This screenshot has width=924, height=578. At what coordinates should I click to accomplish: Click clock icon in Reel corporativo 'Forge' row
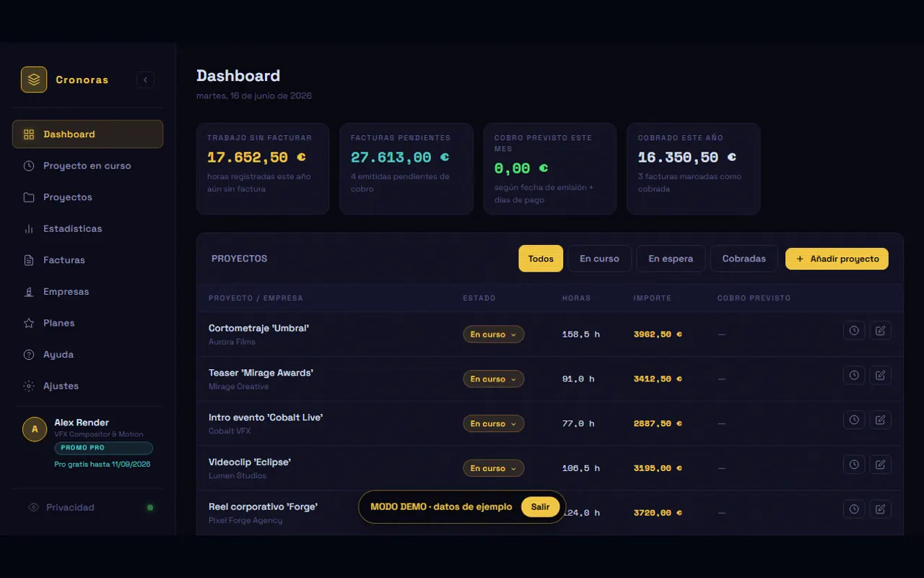tap(854, 509)
